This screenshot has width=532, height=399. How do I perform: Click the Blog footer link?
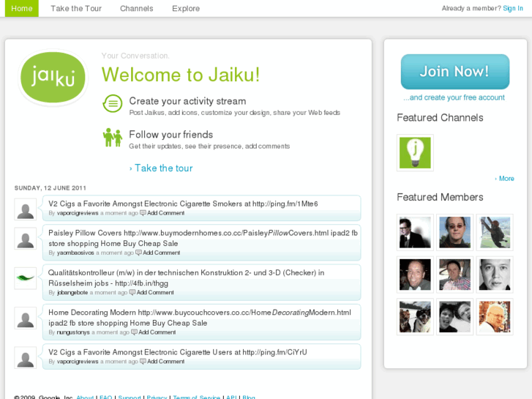point(249,397)
